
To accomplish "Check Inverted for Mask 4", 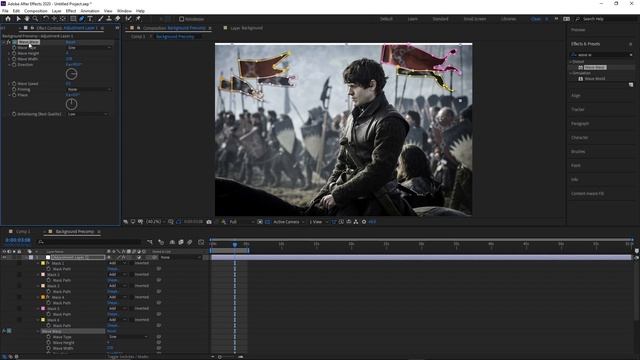I will [x=131, y=298].
